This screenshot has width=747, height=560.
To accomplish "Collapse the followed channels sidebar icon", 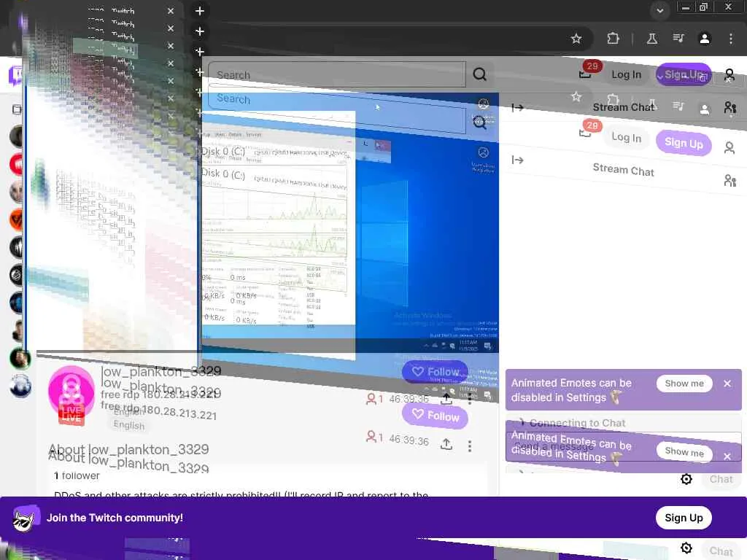I will click(x=17, y=109).
